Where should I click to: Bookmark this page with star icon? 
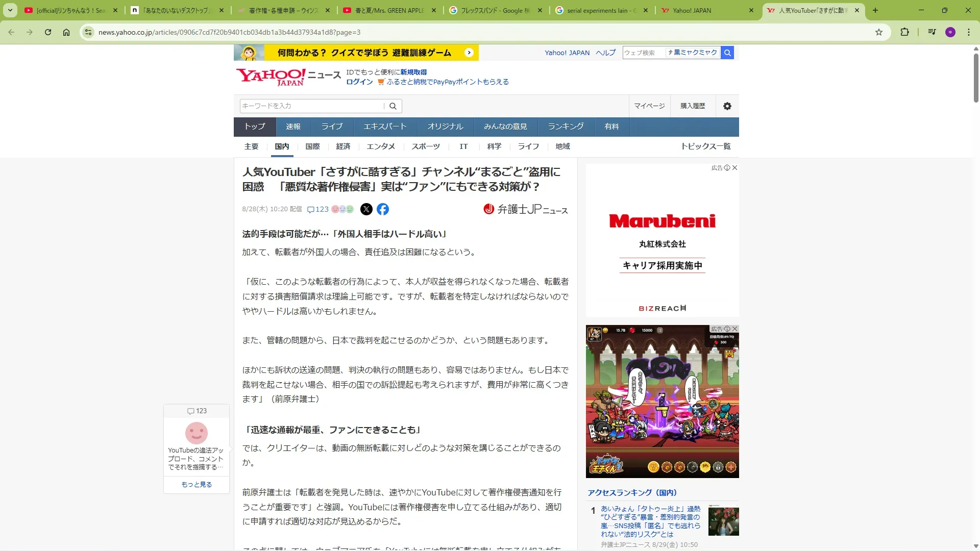pos(879,32)
